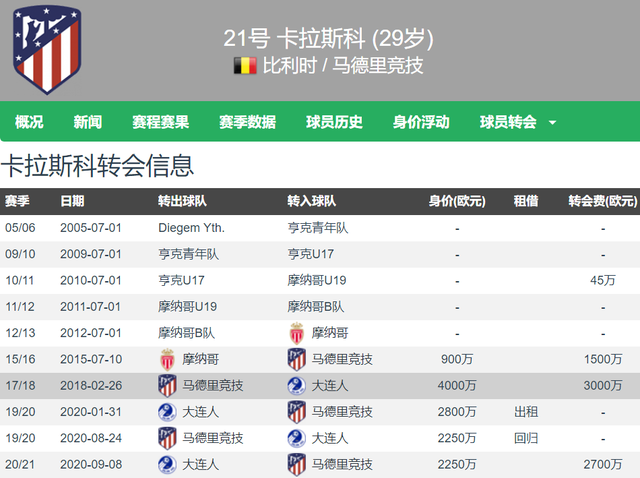Click Atlético crest in 2018-02-26 outgoing team
This screenshot has height=478, width=640.
click(168, 385)
